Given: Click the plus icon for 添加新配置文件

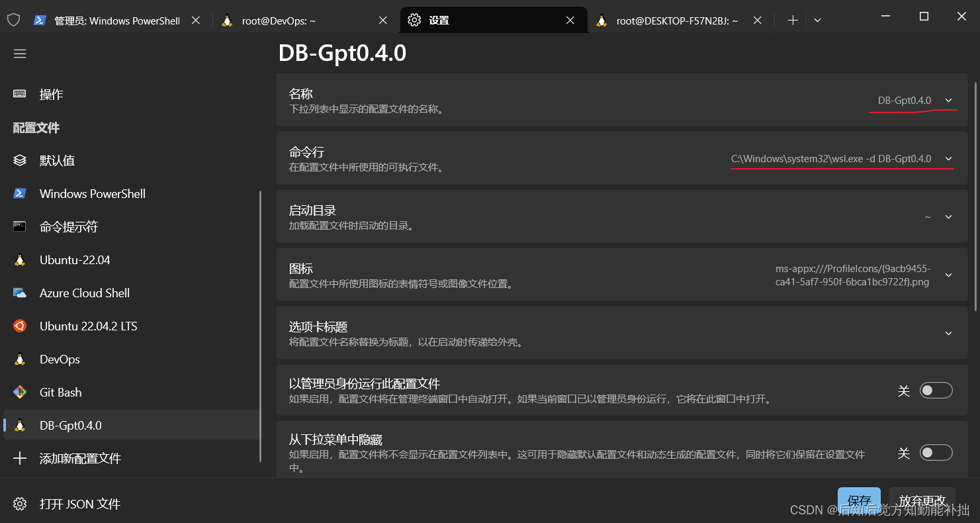Looking at the screenshot, I should 20,458.
